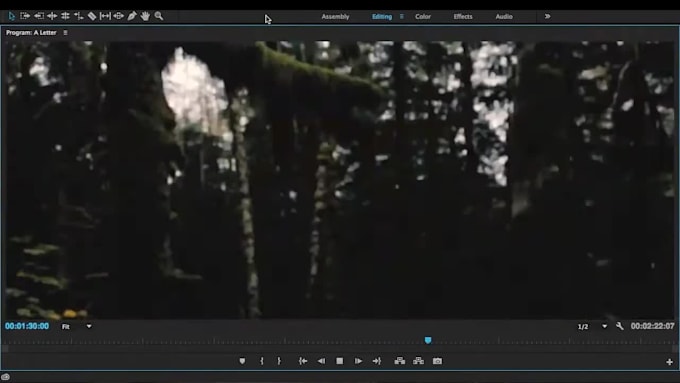Select the Selection tool arrow
This screenshot has width=680, height=383.
click(x=12, y=16)
